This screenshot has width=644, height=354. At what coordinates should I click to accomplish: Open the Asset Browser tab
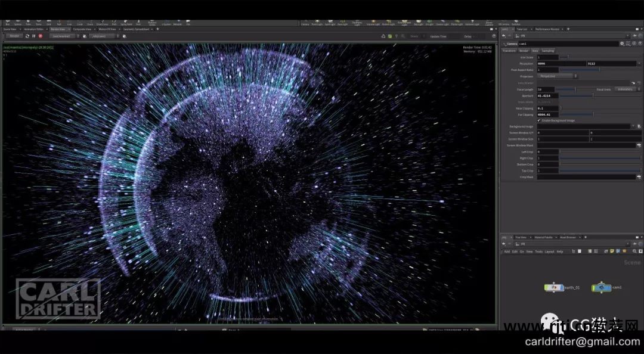[x=568, y=237]
